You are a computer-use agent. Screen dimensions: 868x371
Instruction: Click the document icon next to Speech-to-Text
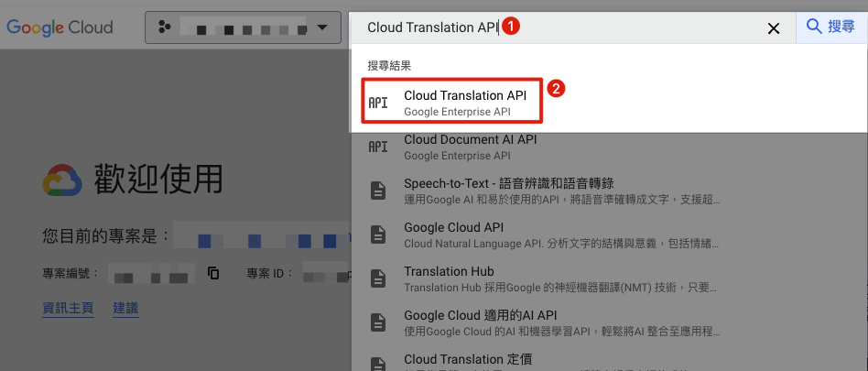click(x=378, y=191)
